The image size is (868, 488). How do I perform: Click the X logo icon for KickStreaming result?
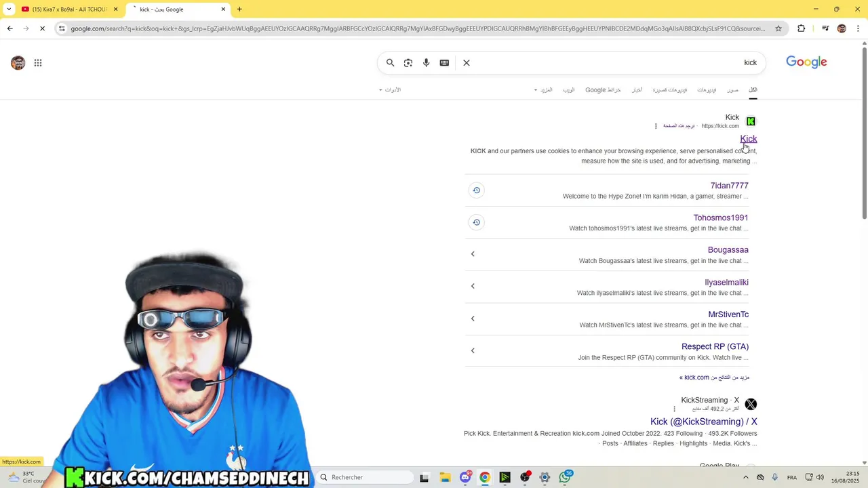[751, 404]
